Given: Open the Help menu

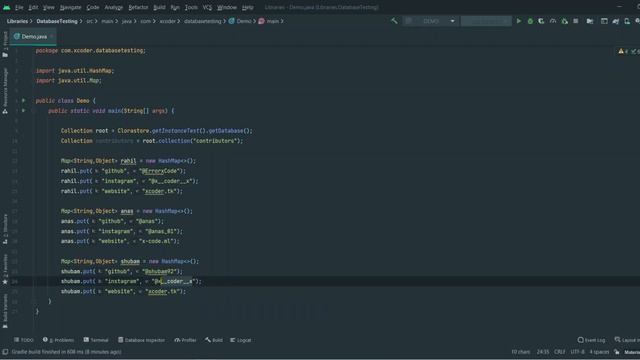Looking at the screenshot, I should [x=247, y=7].
